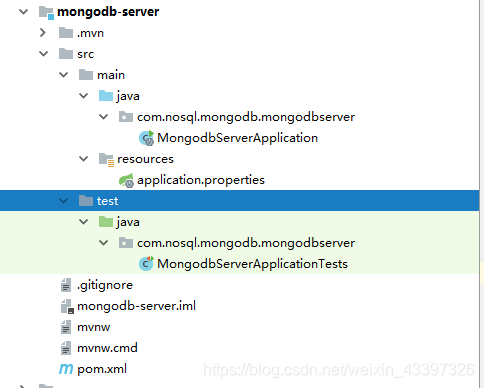484x388 pixels.
Task: Click the .mvn folder icon
Action: point(66,33)
